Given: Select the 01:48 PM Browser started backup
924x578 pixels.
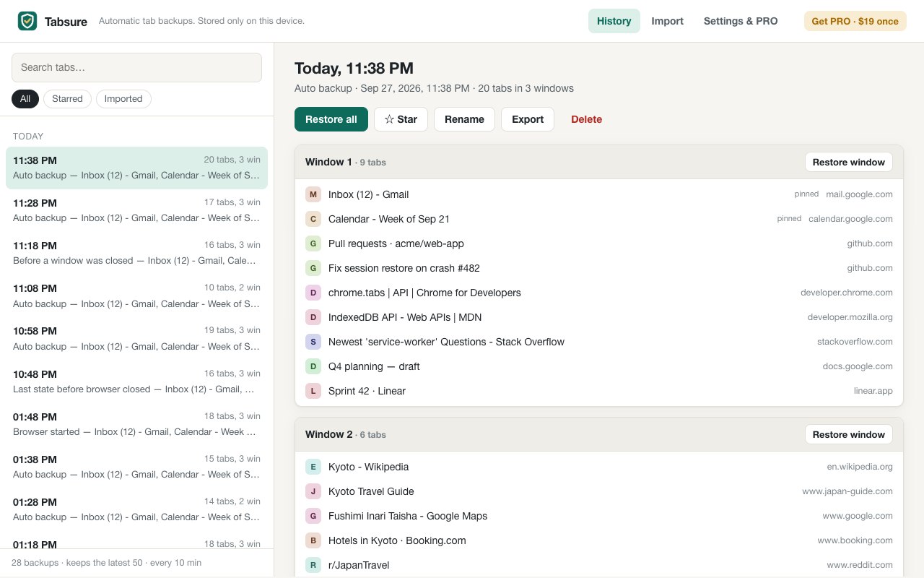Looking at the screenshot, I should click(136, 424).
